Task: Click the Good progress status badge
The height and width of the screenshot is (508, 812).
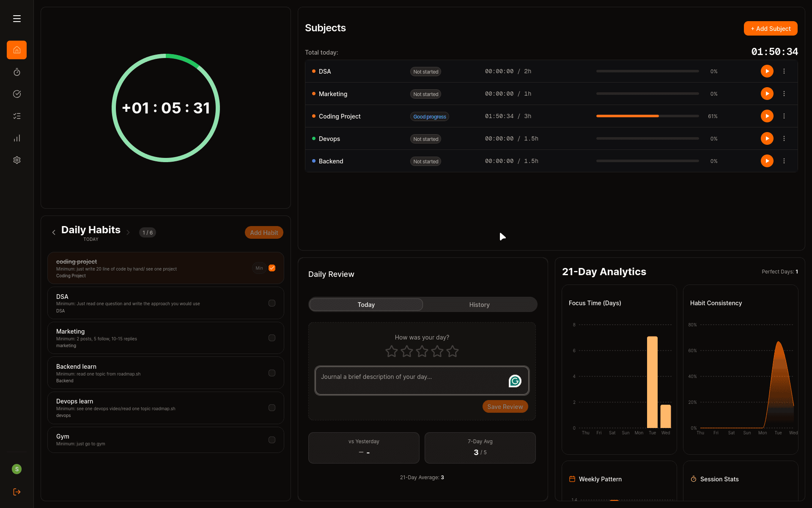Action: tap(429, 116)
